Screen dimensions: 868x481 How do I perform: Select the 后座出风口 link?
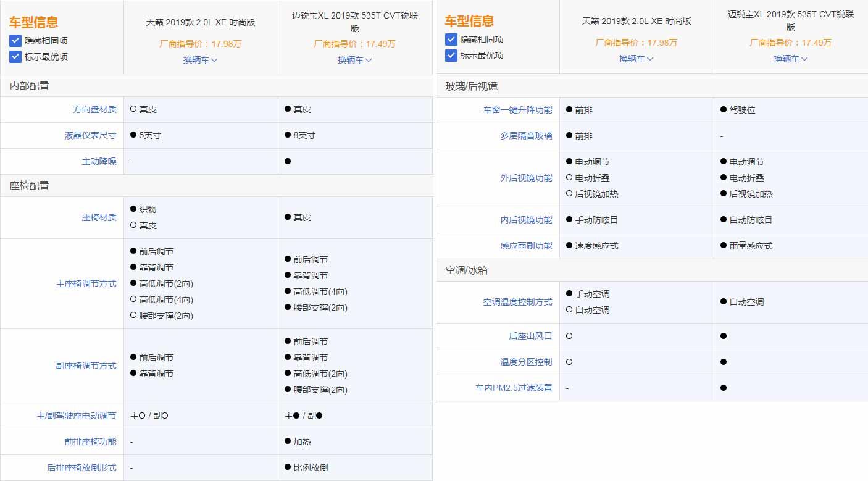(530, 336)
